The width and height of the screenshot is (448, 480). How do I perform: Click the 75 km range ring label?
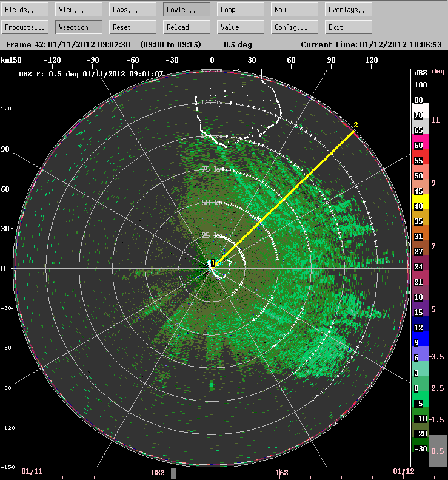click(x=212, y=169)
